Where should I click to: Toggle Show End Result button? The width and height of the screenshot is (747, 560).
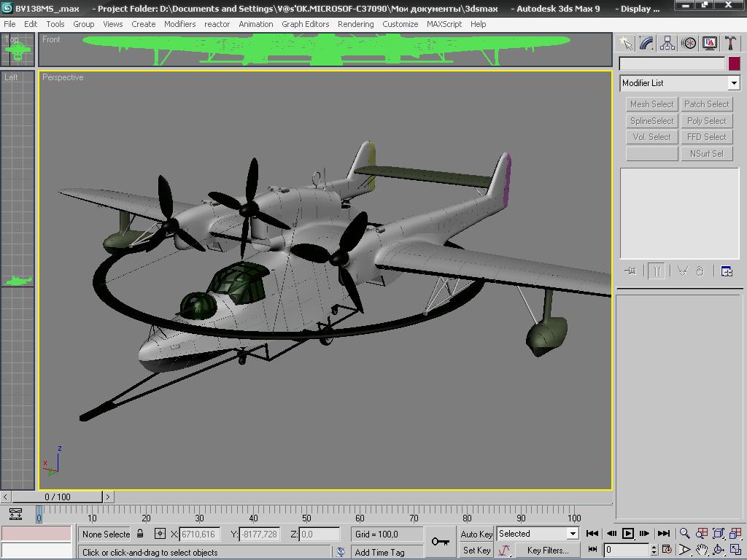pos(657,271)
